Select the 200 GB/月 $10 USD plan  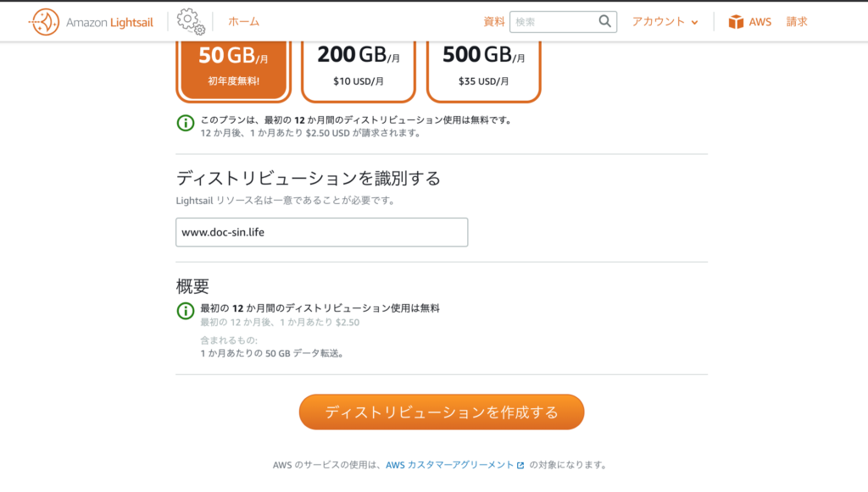point(359,71)
